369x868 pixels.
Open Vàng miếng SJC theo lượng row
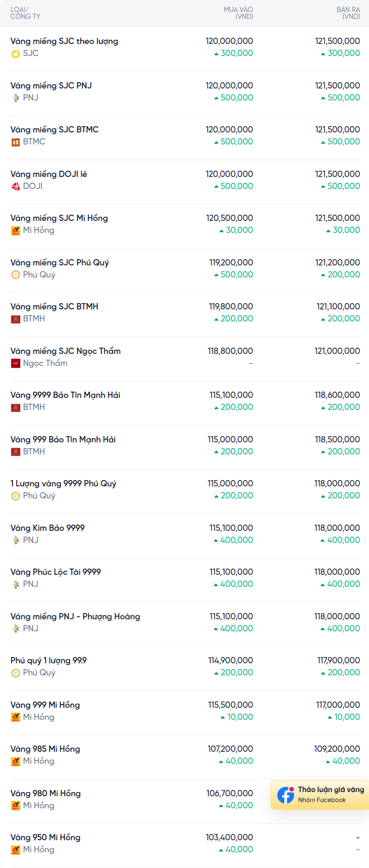click(x=64, y=41)
